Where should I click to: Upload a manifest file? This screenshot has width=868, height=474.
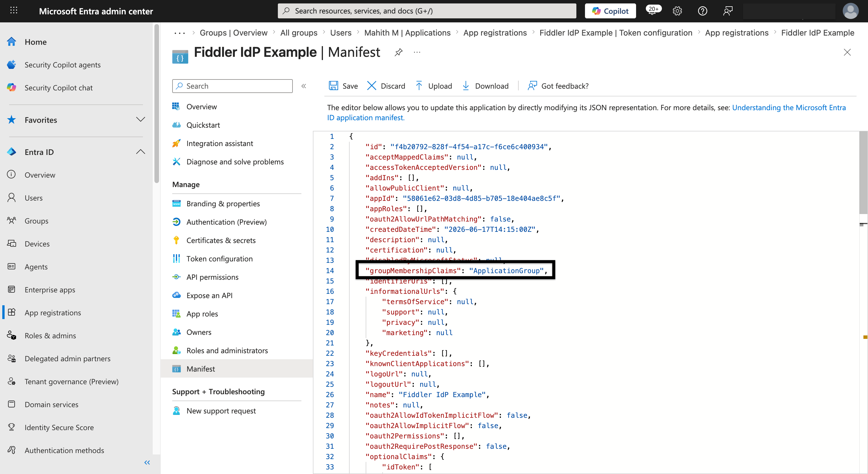434,86
